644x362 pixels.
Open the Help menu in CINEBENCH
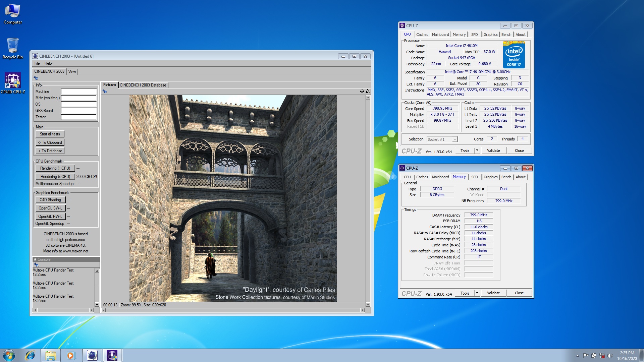[x=48, y=63]
